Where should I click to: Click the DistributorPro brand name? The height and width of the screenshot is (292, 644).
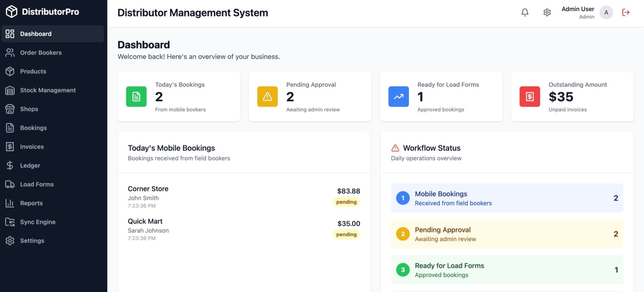(x=50, y=12)
